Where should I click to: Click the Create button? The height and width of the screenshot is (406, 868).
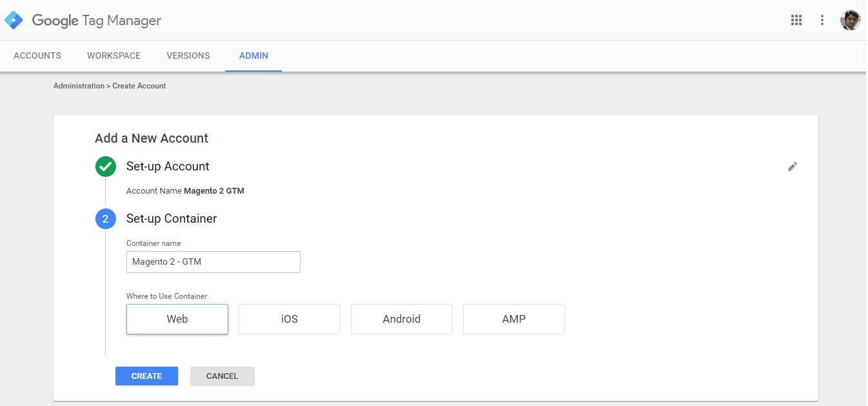point(146,376)
